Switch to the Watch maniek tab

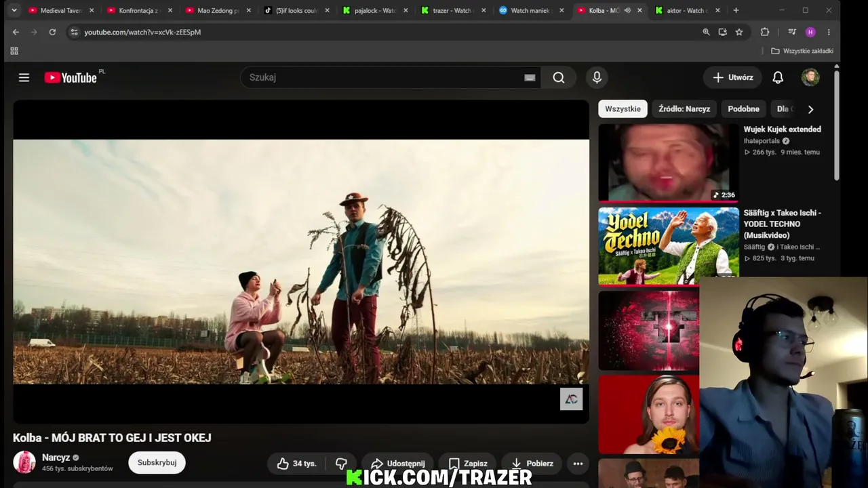[530, 10]
